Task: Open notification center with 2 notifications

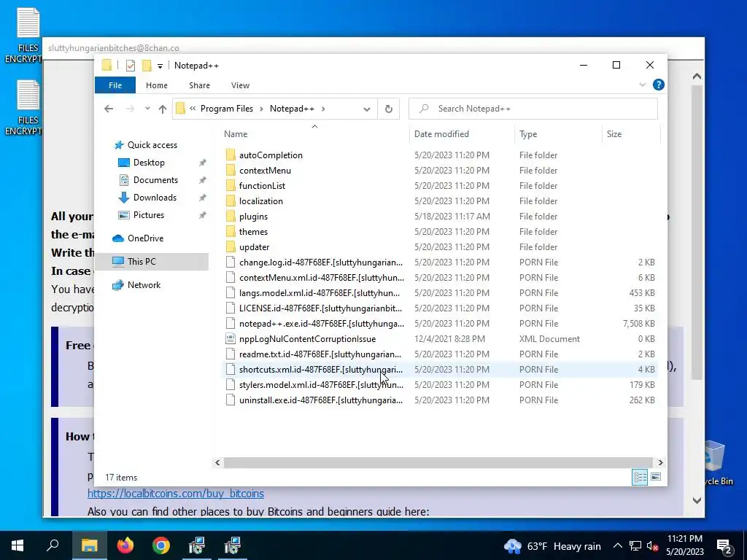Action: coord(724,547)
